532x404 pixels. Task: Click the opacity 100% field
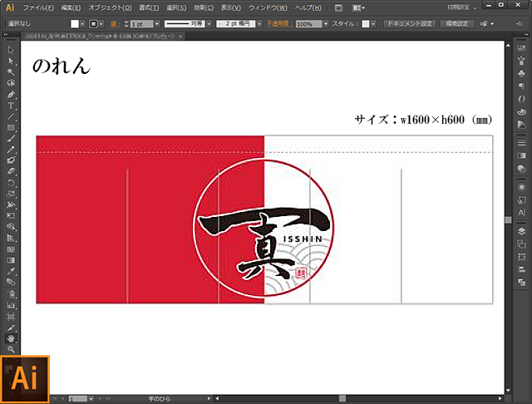coord(308,24)
